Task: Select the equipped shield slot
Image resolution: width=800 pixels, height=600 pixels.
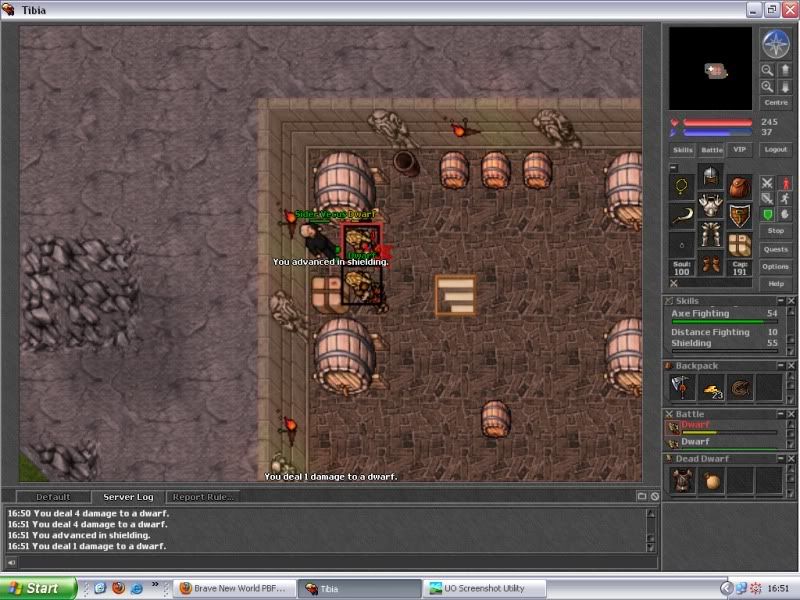Action: tap(739, 216)
